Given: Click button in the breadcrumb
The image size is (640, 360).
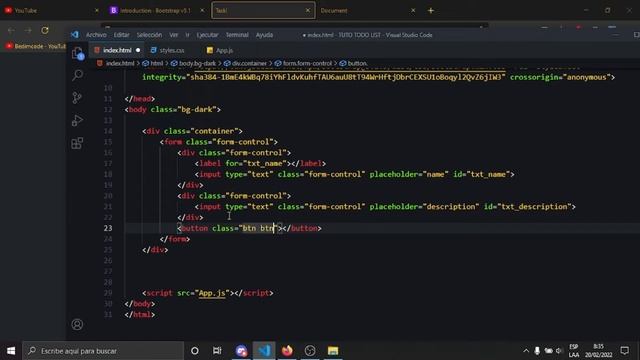Looking at the screenshot, I should 357,63.
